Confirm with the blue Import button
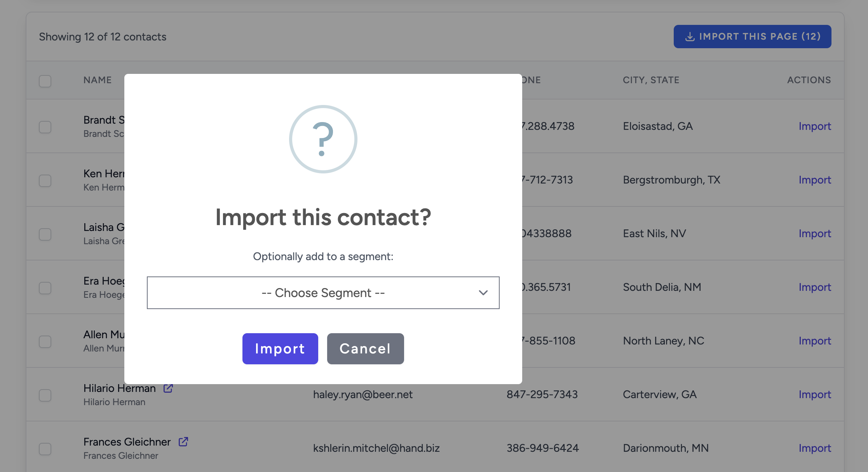 (x=280, y=349)
